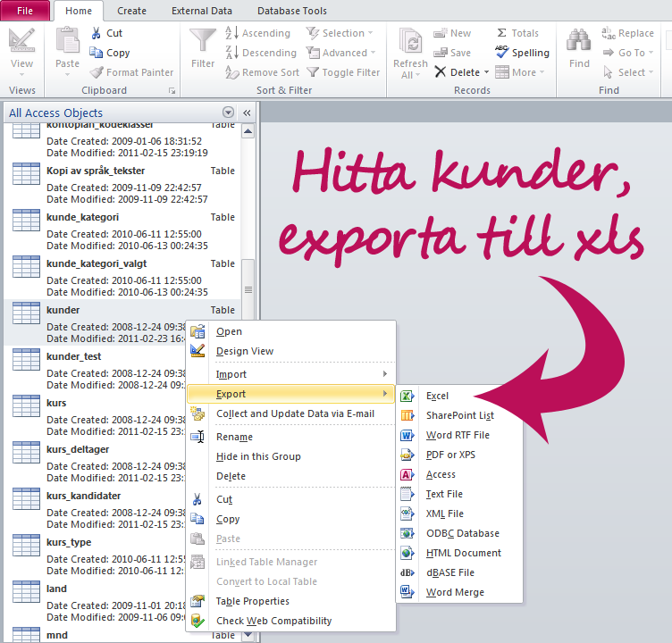Click the navigation pane scrollbar down arrow
The image size is (672, 643).
pyautogui.click(x=248, y=635)
